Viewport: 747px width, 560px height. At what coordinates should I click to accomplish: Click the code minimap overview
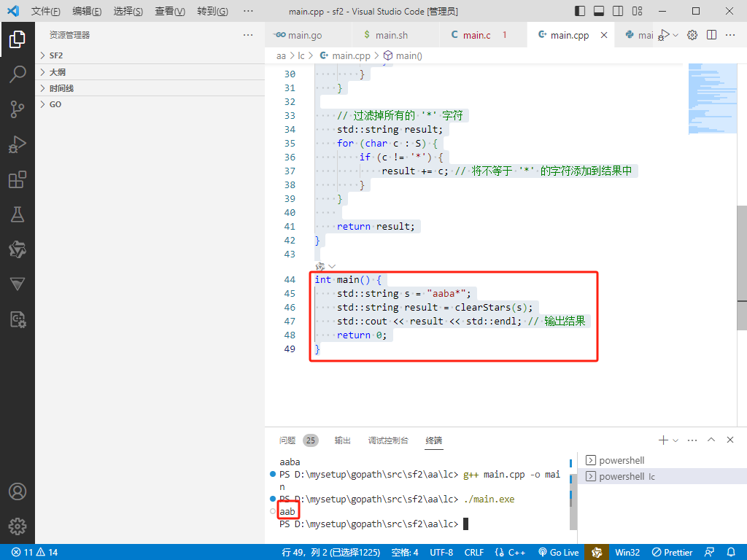tap(712, 99)
